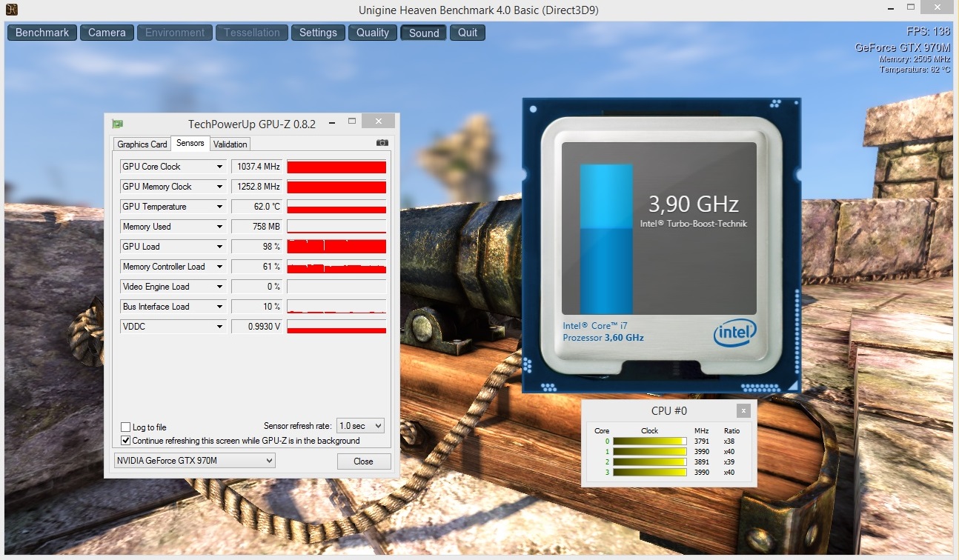Open the Bus Interface Load sensor dropdown

click(219, 307)
